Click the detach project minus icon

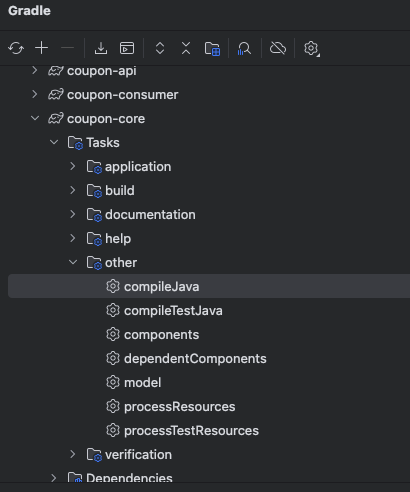click(68, 48)
